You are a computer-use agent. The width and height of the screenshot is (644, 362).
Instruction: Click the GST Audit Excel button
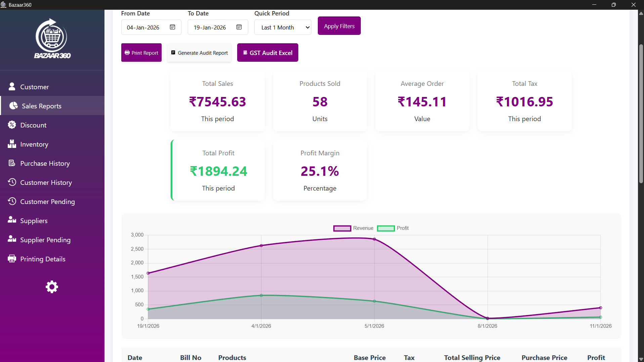point(267,53)
